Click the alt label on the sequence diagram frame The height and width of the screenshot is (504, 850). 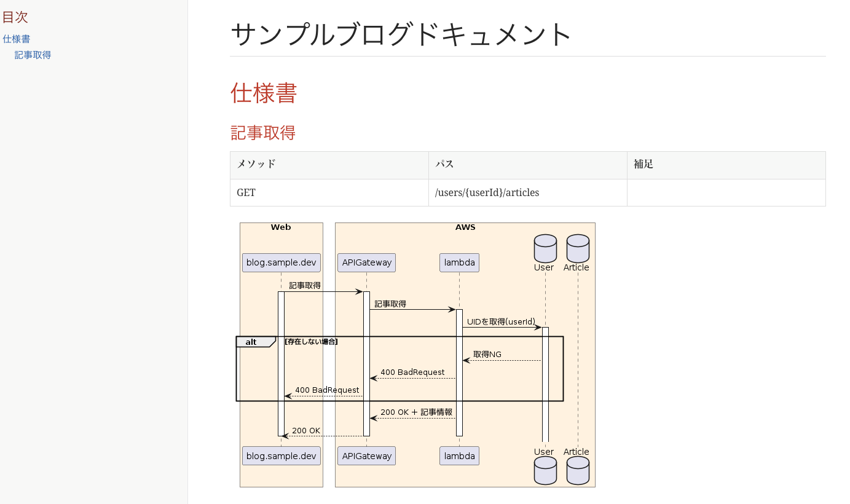tap(251, 342)
